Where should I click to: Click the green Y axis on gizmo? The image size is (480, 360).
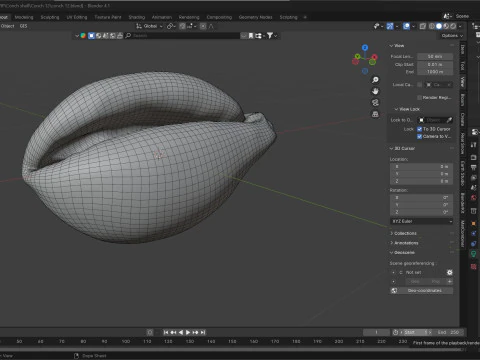tap(357, 56)
